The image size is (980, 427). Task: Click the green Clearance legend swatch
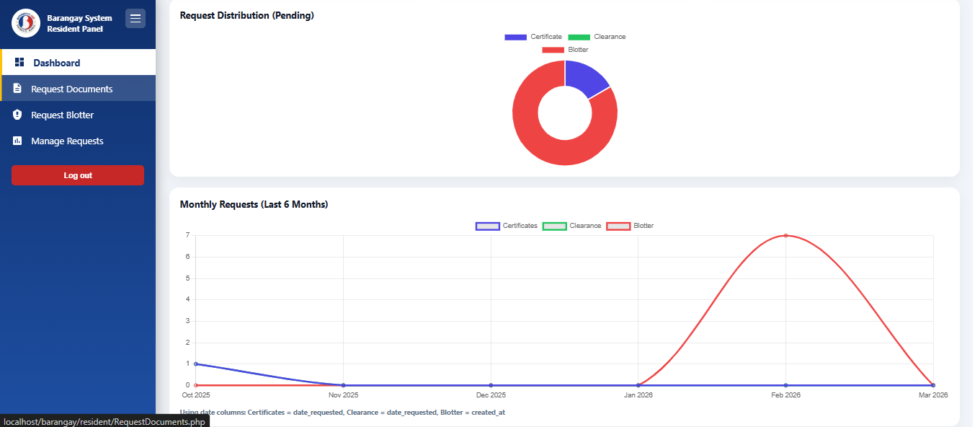click(580, 36)
